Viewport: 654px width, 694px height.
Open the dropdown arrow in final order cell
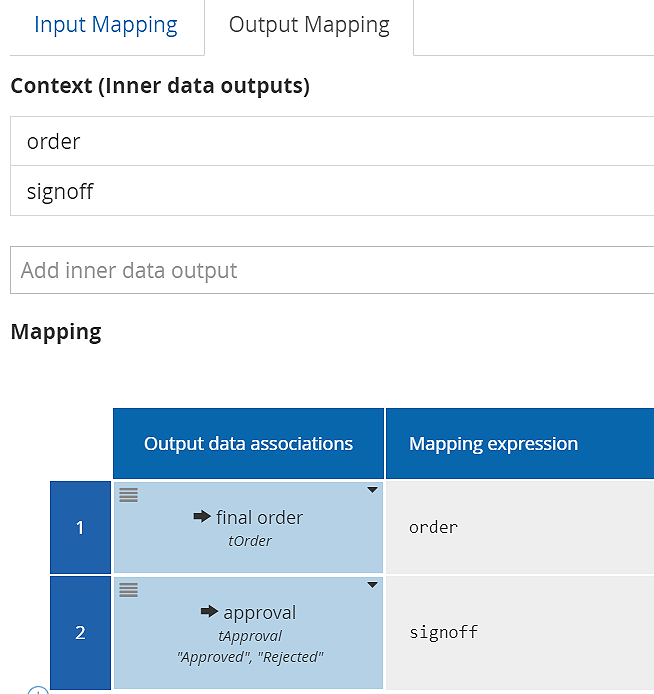pyautogui.click(x=372, y=490)
